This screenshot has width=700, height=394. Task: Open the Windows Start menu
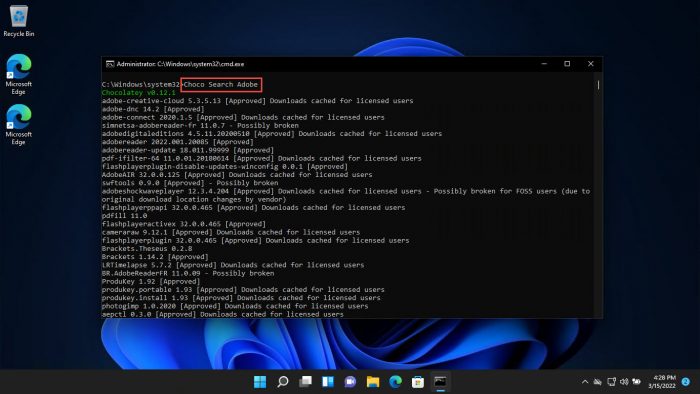[x=260, y=382]
